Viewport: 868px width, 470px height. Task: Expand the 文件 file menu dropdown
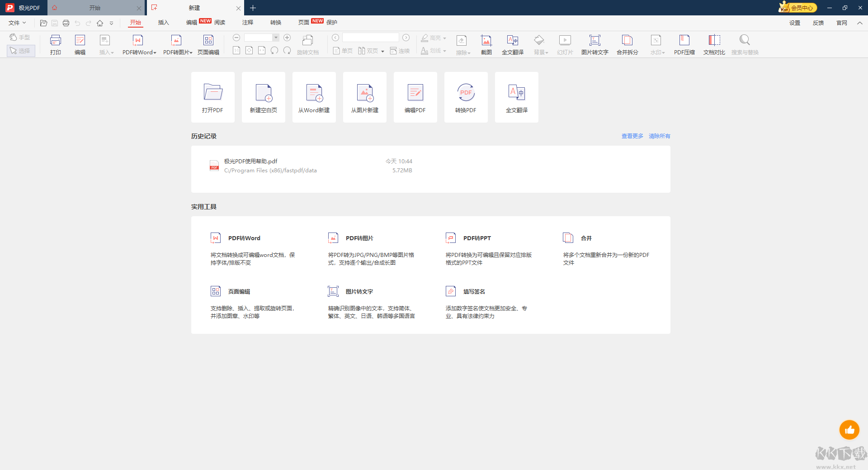17,23
